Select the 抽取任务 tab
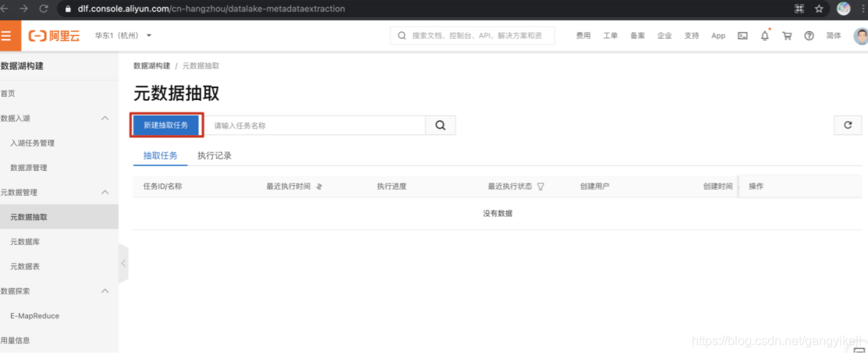 161,155
